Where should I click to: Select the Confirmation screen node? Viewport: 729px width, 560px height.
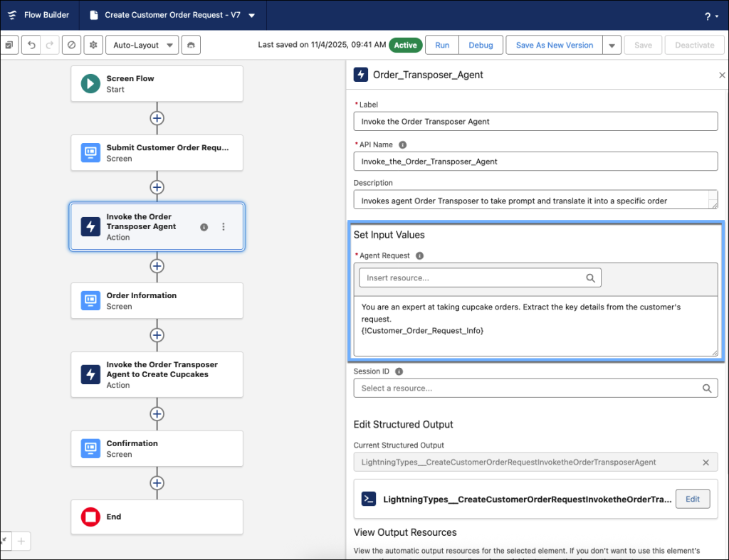(x=157, y=448)
